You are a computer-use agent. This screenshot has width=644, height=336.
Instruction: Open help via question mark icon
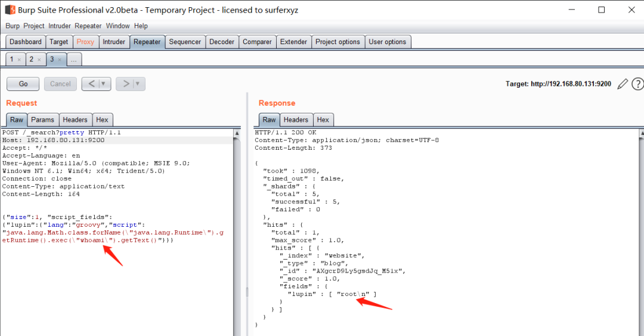pos(638,84)
